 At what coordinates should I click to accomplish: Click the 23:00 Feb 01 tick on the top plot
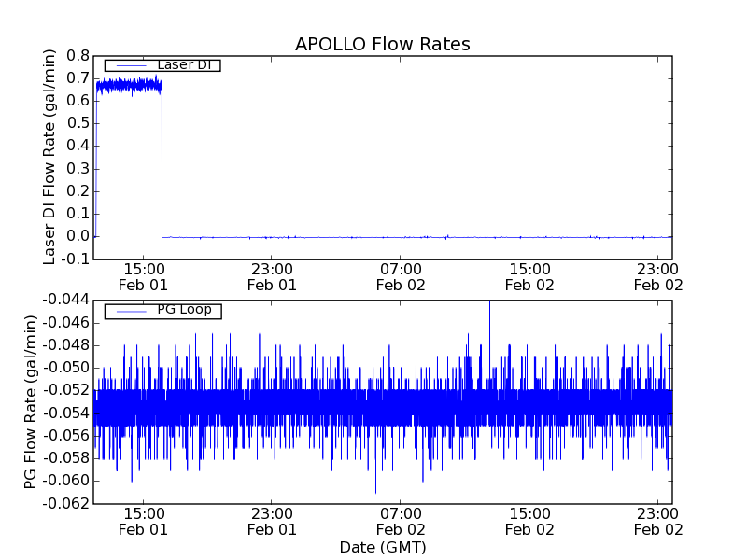point(272,276)
